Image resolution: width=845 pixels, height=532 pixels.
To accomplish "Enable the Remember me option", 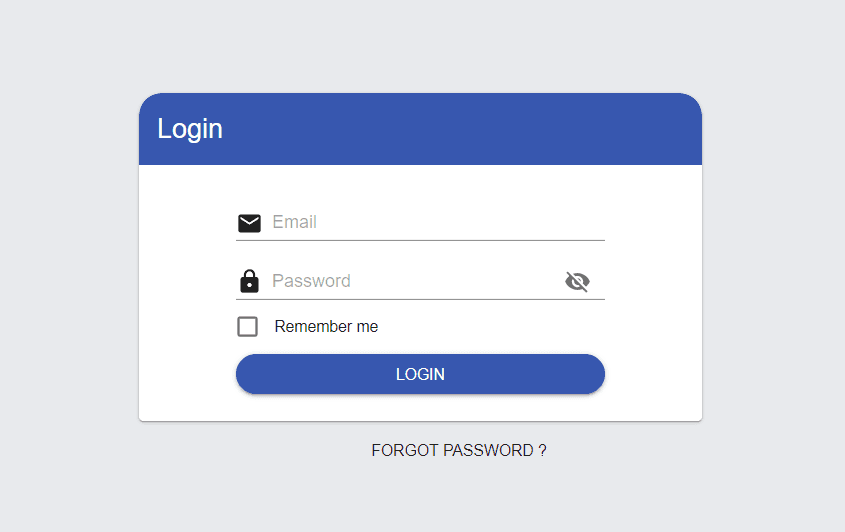I will (x=247, y=327).
